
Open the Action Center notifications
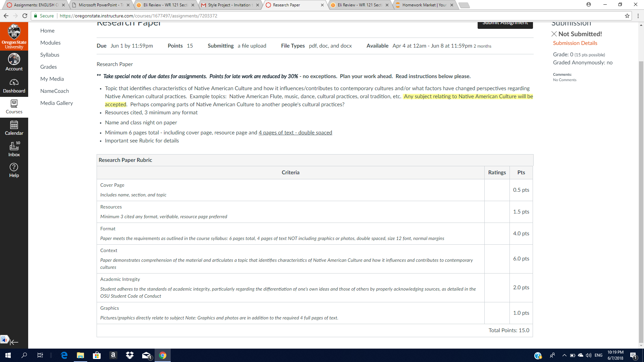pyautogui.click(x=634, y=355)
